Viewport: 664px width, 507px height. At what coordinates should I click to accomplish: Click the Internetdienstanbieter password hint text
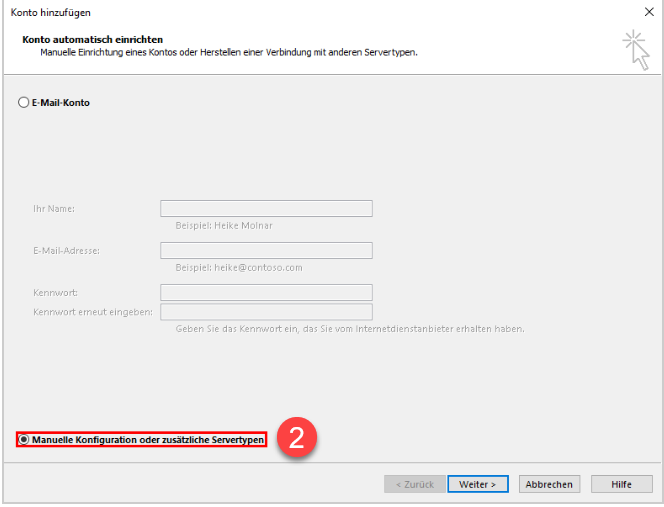click(x=350, y=329)
